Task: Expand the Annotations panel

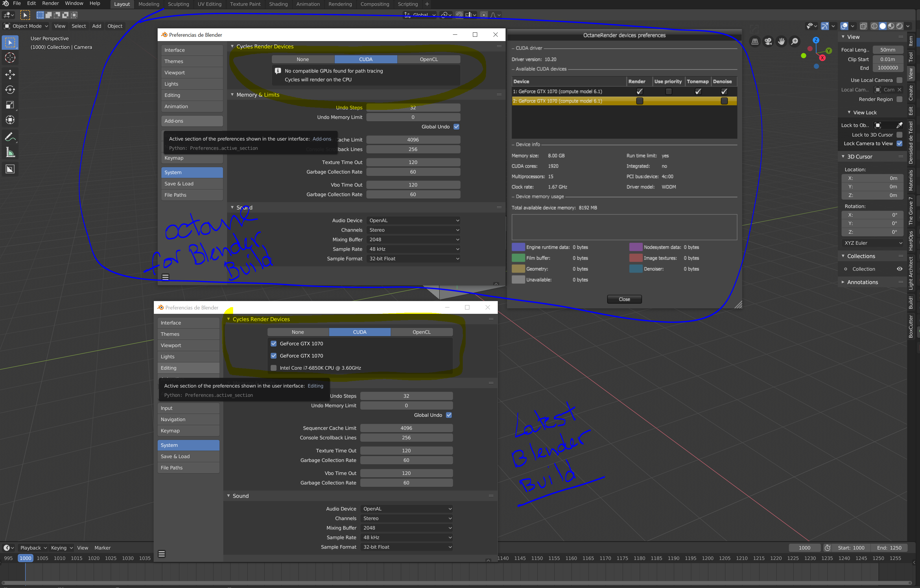Action: click(862, 282)
